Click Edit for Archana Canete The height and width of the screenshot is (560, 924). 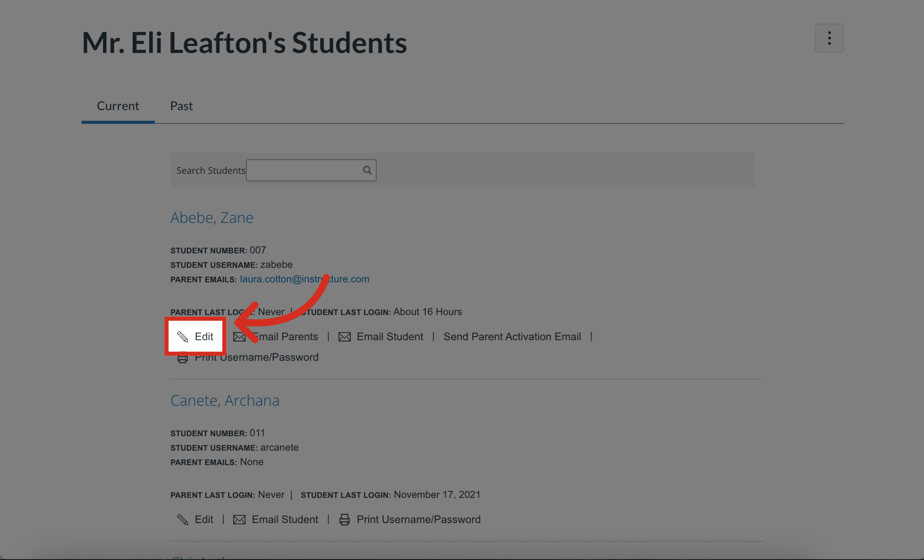coord(204,519)
